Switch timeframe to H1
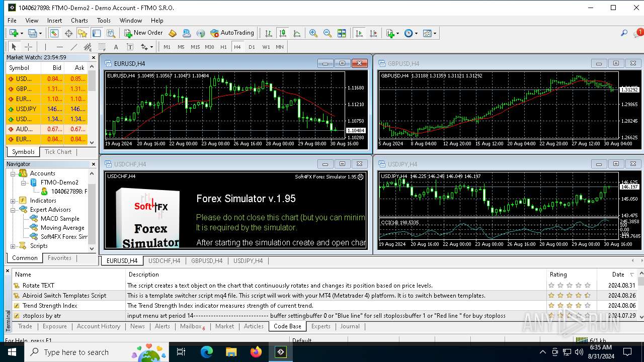 pos(223,47)
